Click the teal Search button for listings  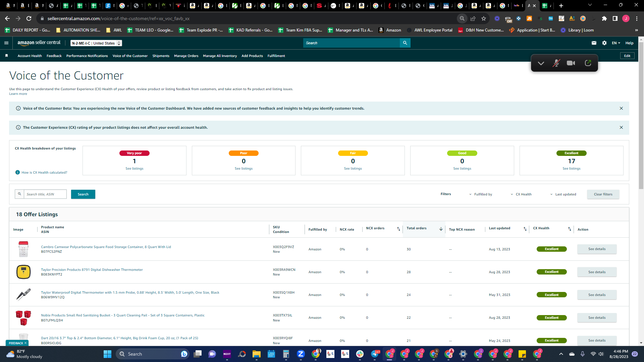pos(83,194)
